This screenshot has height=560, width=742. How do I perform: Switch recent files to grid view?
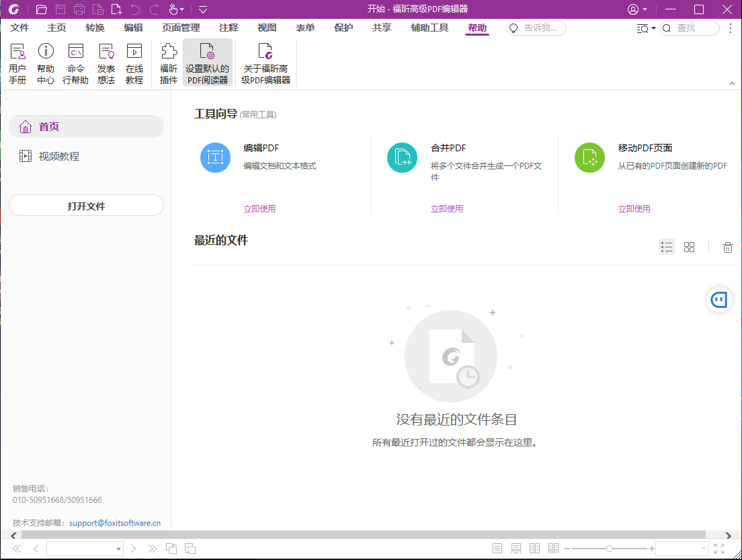689,247
